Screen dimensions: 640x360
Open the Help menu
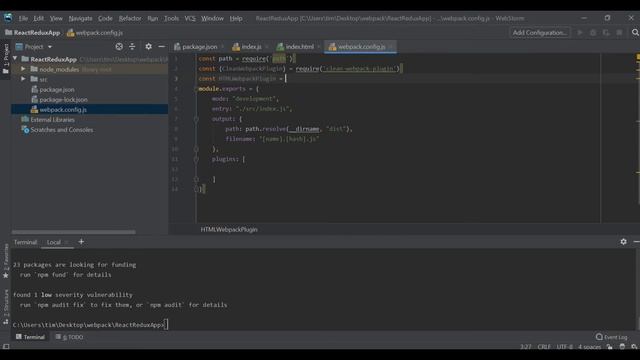(236, 18)
